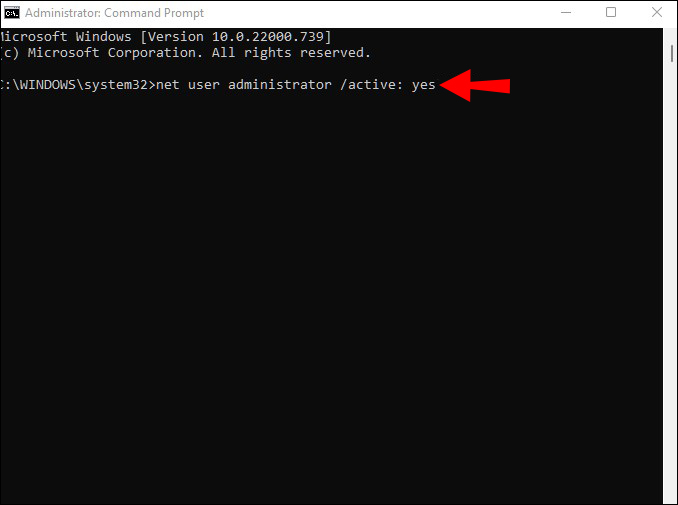Click the red arrow annotation
This screenshot has width=678, height=505.
(x=475, y=86)
